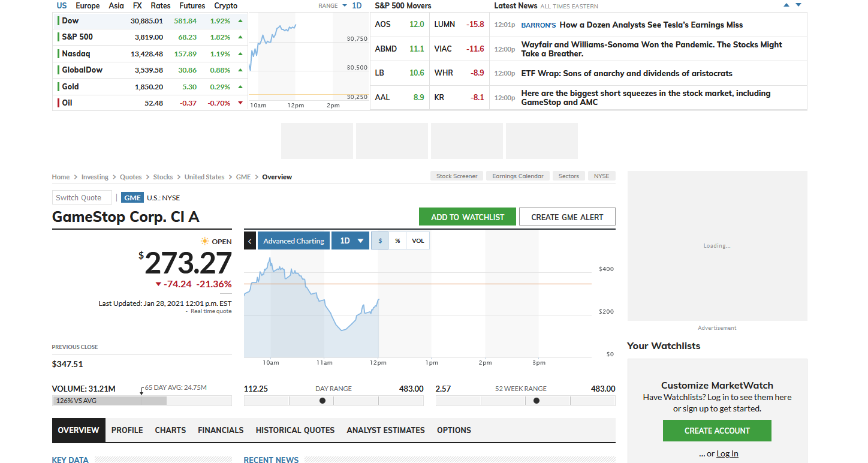Image resolution: width=868 pixels, height=463 pixels.
Task: Click the Day Range marker dot
Action: (x=323, y=401)
